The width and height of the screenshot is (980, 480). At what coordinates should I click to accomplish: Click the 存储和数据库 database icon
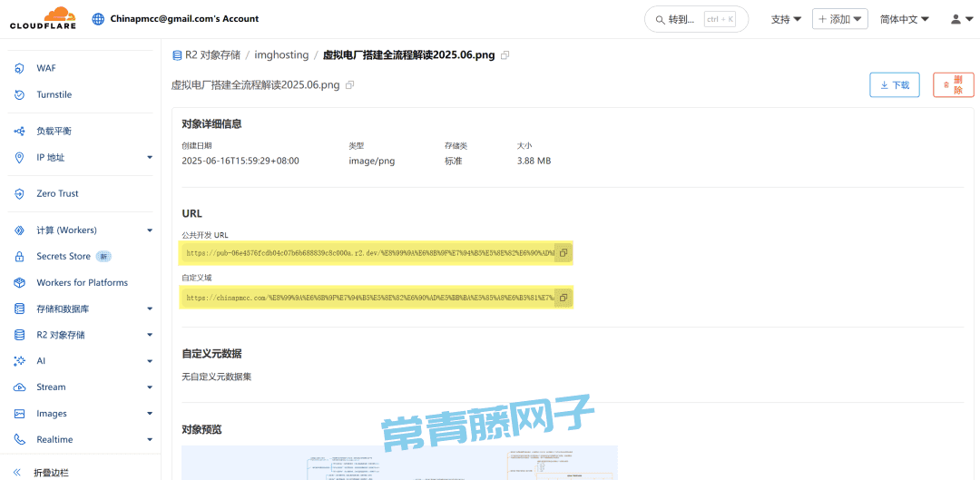[x=19, y=309]
